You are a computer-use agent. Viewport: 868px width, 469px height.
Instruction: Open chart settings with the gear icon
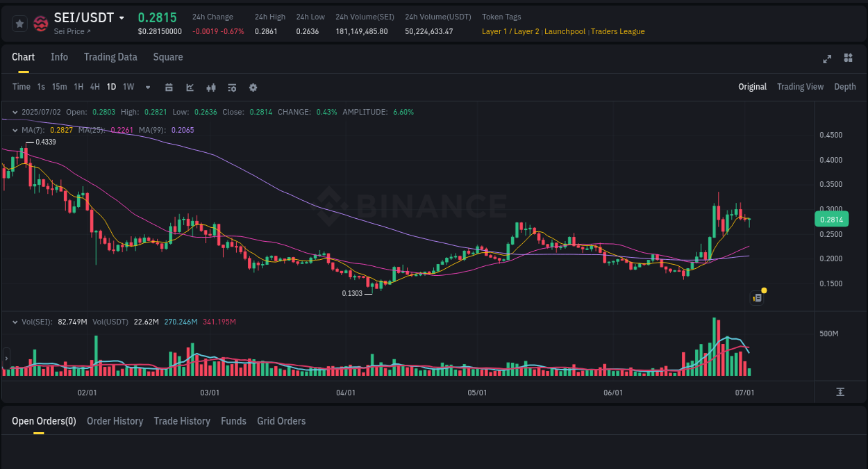[253, 87]
